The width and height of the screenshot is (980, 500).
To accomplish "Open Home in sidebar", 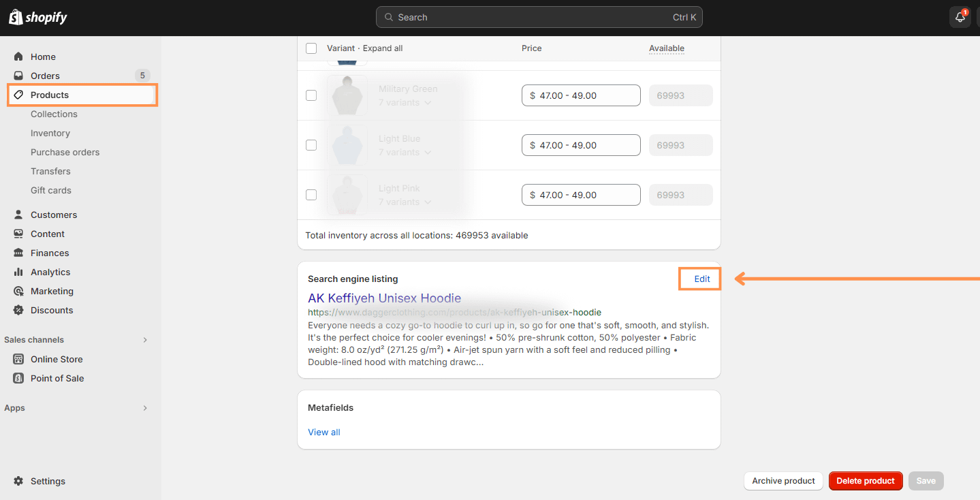I will point(43,57).
